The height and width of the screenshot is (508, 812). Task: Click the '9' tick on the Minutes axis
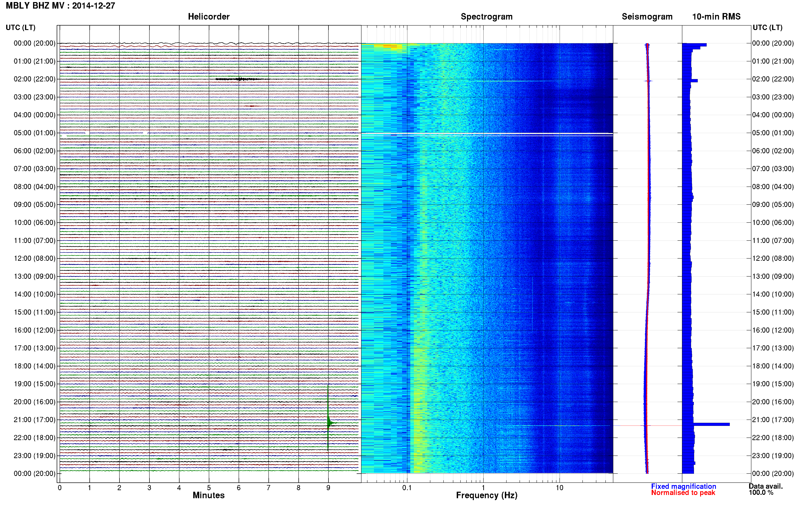(x=328, y=488)
